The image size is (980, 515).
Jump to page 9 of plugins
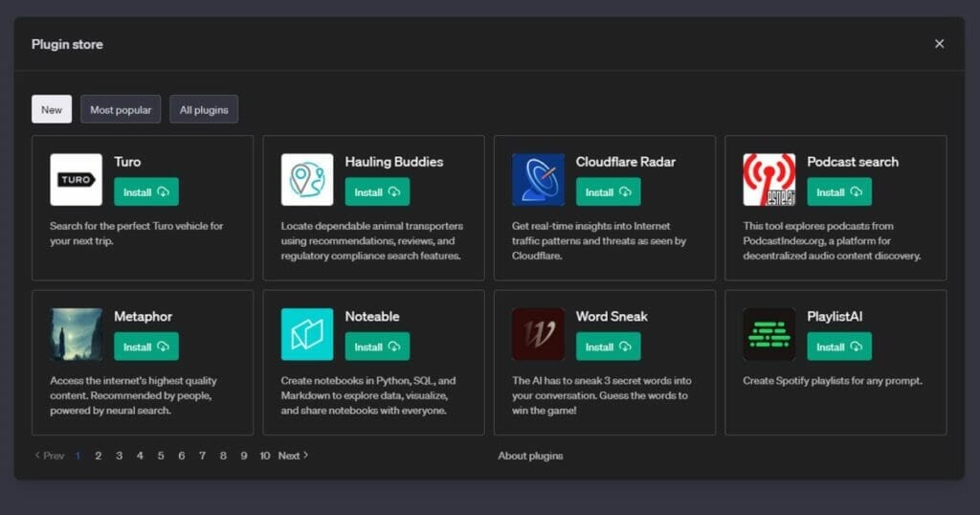tap(244, 456)
